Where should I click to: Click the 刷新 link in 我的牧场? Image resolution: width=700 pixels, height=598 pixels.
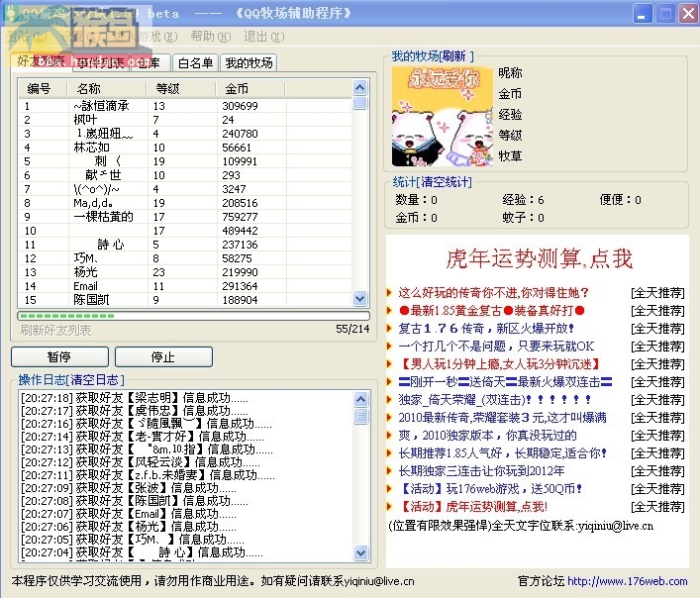pos(454,56)
